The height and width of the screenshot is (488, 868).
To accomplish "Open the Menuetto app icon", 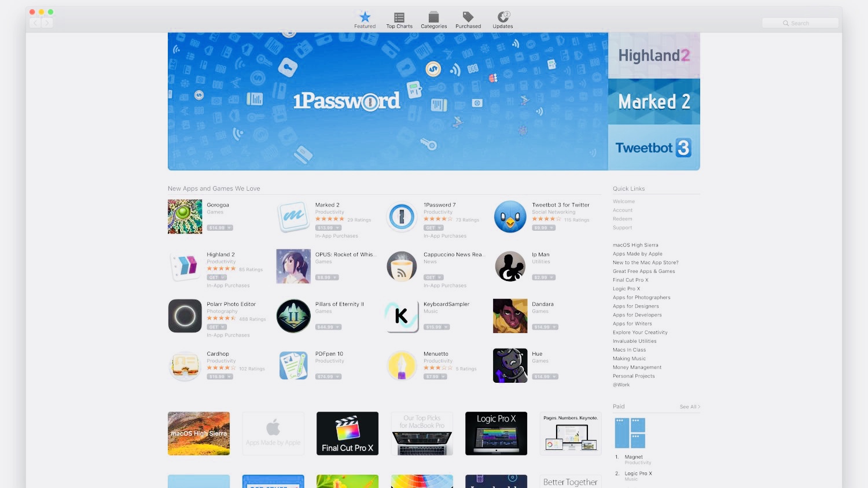I will pyautogui.click(x=402, y=366).
